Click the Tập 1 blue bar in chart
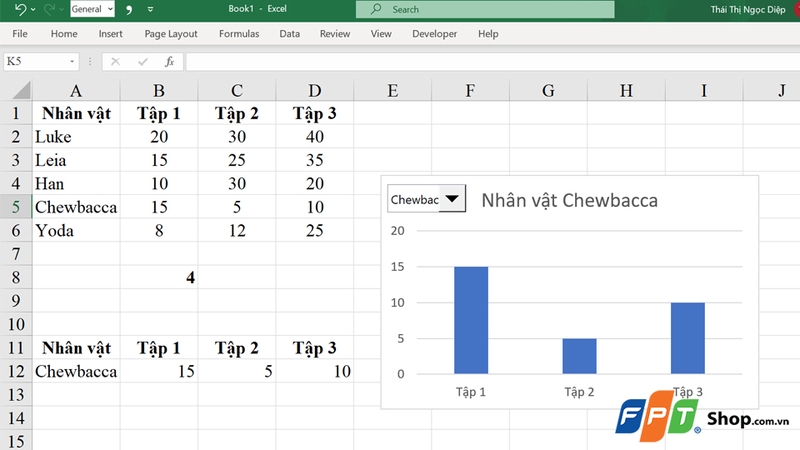 pyautogui.click(x=471, y=320)
